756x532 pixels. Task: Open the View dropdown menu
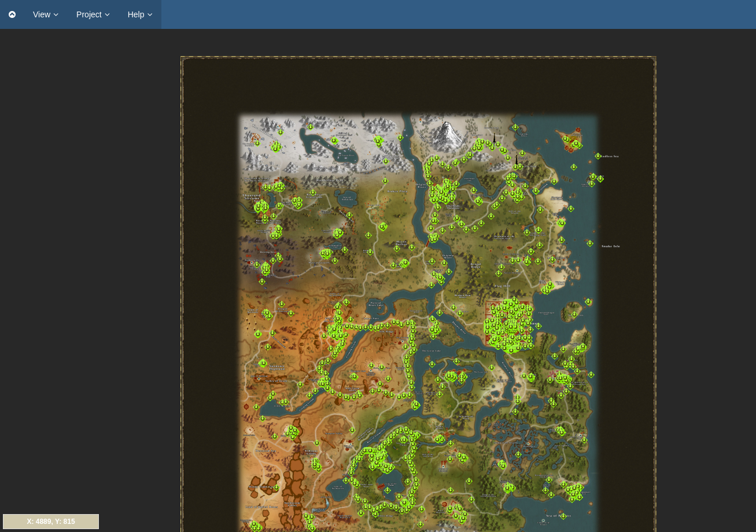[x=46, y=14]
